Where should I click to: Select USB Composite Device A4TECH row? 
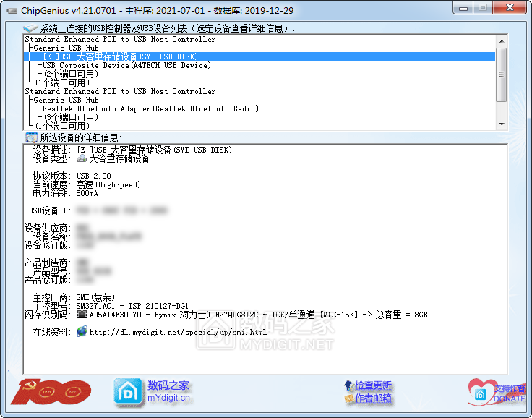point(126,65)
